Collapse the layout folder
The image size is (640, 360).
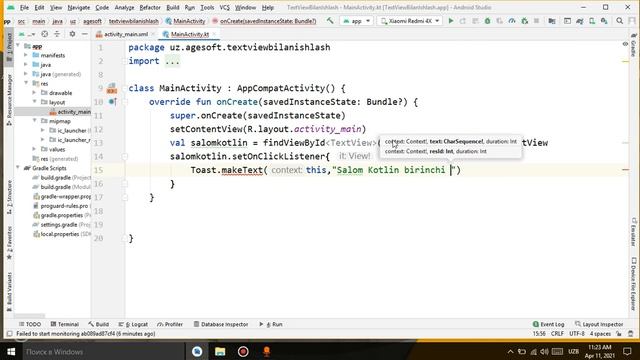[x=34, y=102]
